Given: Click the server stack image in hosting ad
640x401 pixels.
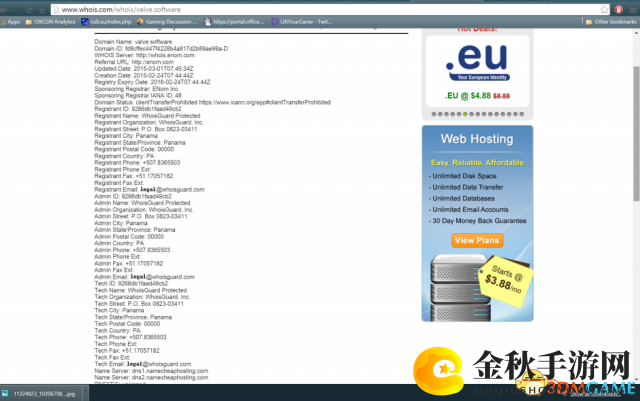Looking at the screenshot, I should click(x=459, y=288).
